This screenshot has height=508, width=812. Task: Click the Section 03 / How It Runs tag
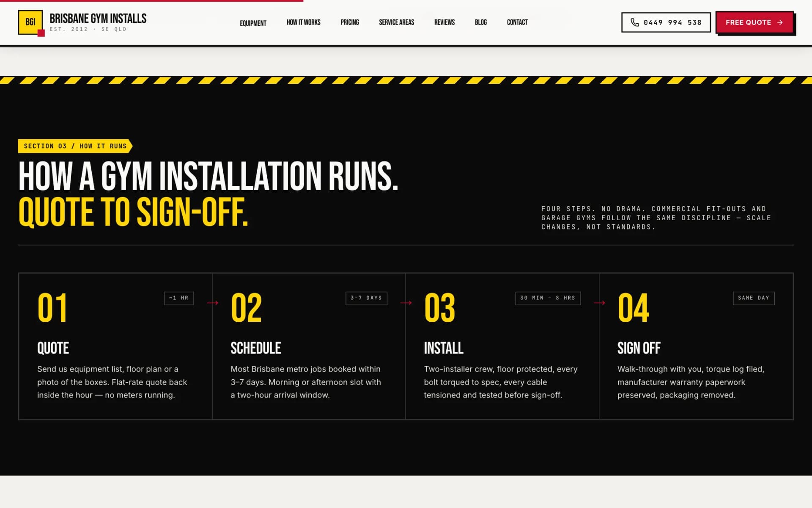(75, 146)
